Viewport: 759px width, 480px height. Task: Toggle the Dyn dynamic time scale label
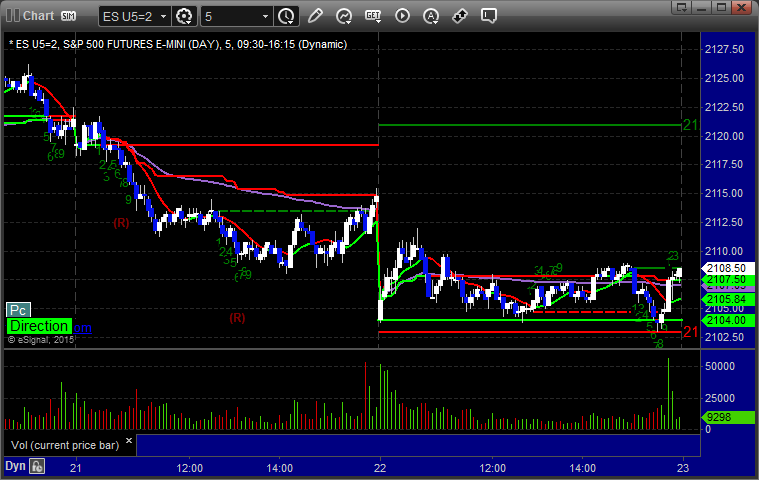[15, 466]
